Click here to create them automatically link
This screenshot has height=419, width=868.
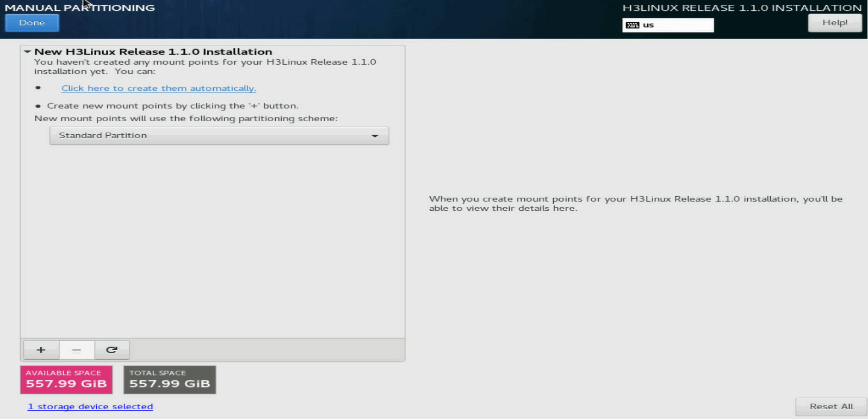(158, 88)
